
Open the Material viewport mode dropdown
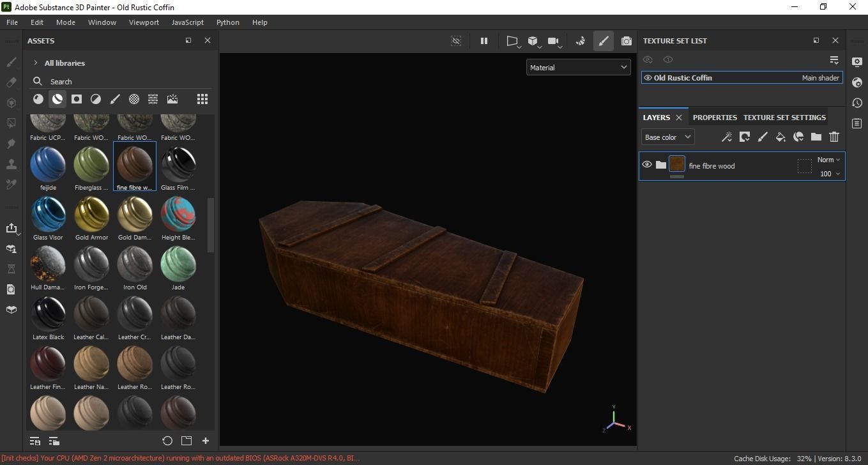pyautogui.click(x=579, y=67)
